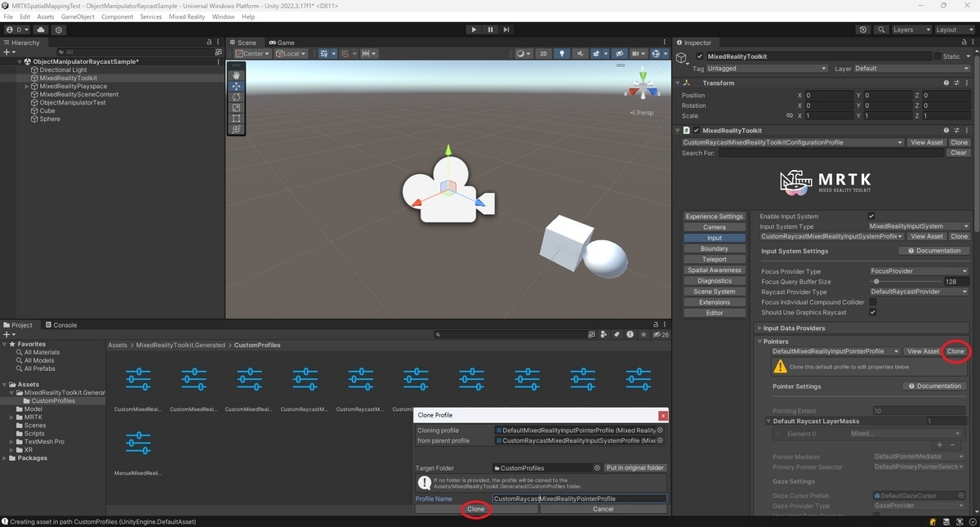Open the Layout dropdown in top bar
Image resolution: width=980 pixels, height=527 pixels.
(955, 29)
